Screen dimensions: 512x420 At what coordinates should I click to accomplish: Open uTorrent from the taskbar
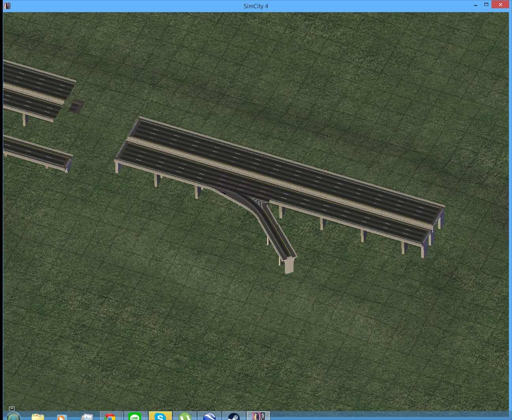pyautogui.click(x=185, y=416)
